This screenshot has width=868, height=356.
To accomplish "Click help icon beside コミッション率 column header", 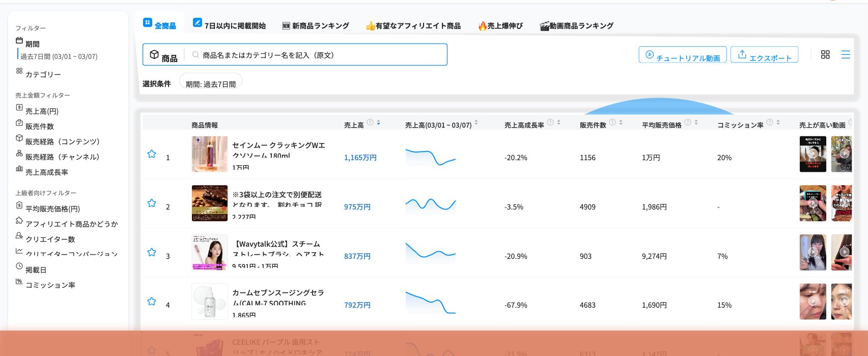I will (770, 122).
